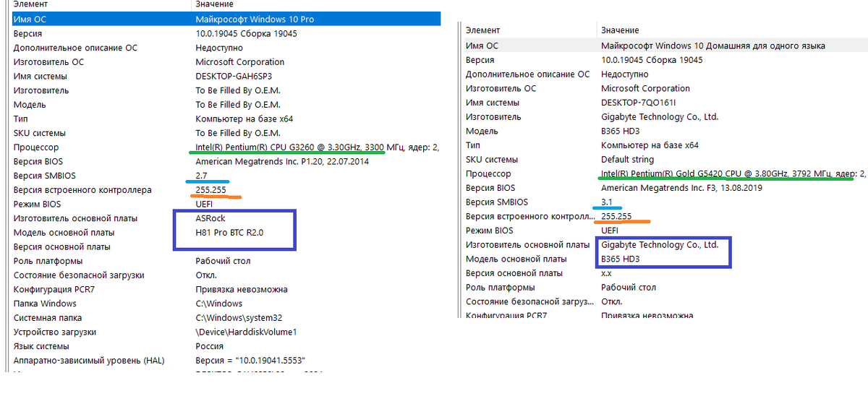Screen dimensions: 868x404
Task: Click the 'C:\Windows\system32' value
Action: pos(239,318)
